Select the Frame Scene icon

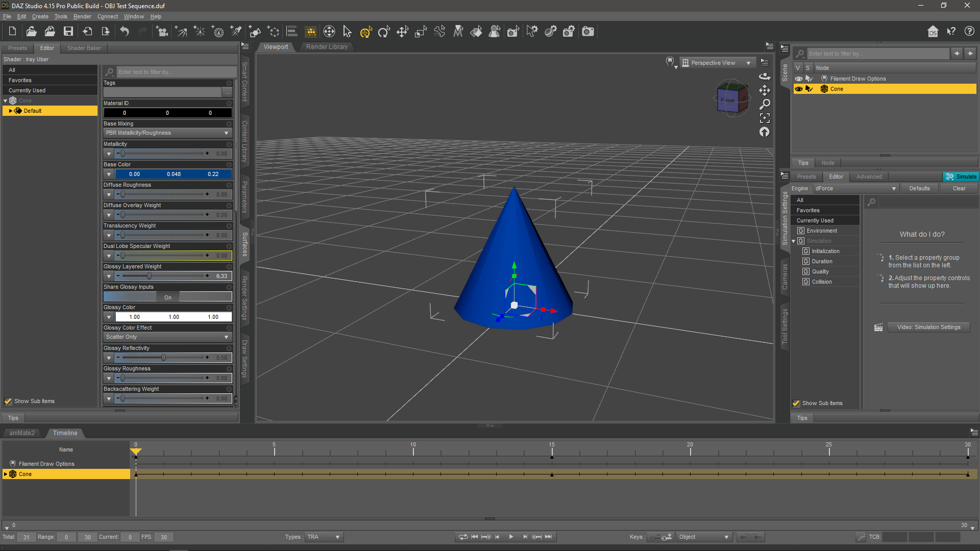[x=765, y=117]
